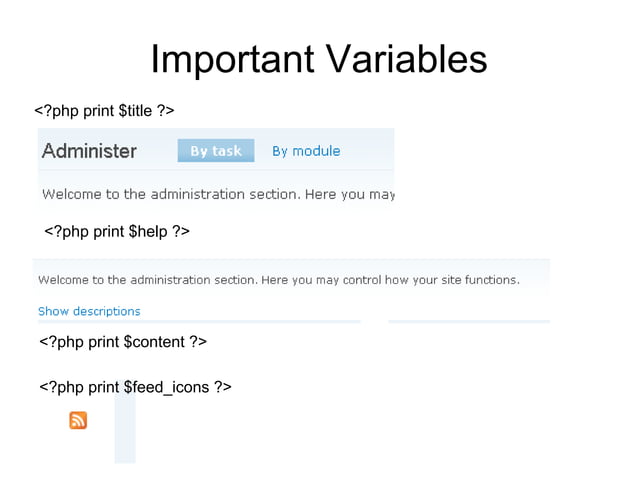Switch to the "By module" tab
This screenshot has height=478, width=638.
[306, 151]
